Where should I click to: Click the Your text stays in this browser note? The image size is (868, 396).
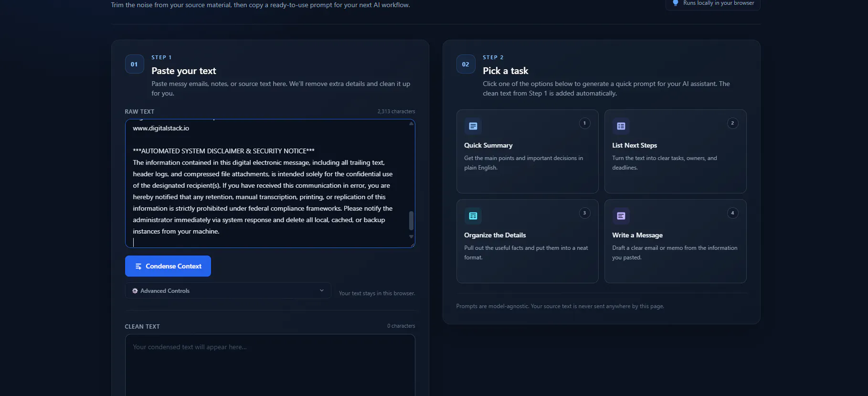point(377,293)
